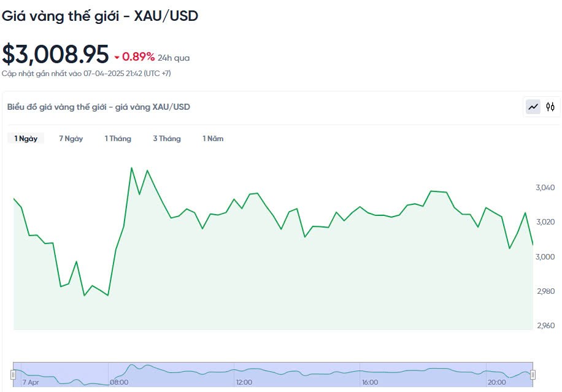This screenshot has width=562, height=392.
Task: Switch to the 7 Ngày tab
Action: click(71, 139)
